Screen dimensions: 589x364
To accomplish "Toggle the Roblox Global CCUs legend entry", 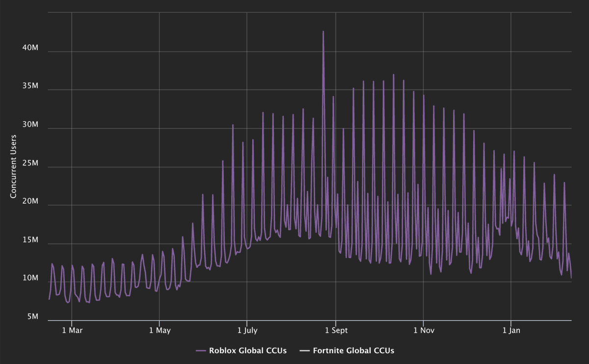I will 241,351.
